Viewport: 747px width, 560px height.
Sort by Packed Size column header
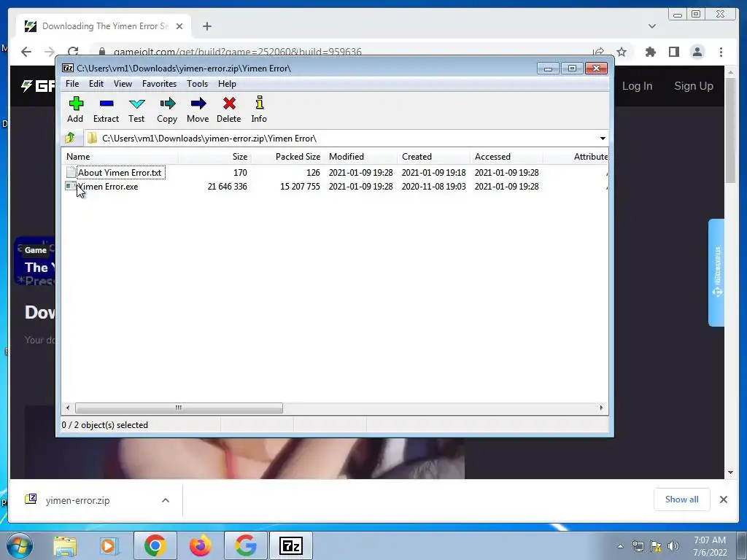click(x=287, y=157)
